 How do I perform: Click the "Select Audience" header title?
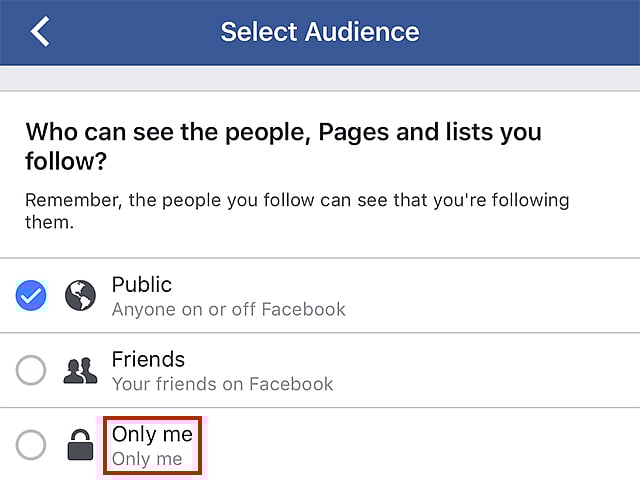point(320,31)
